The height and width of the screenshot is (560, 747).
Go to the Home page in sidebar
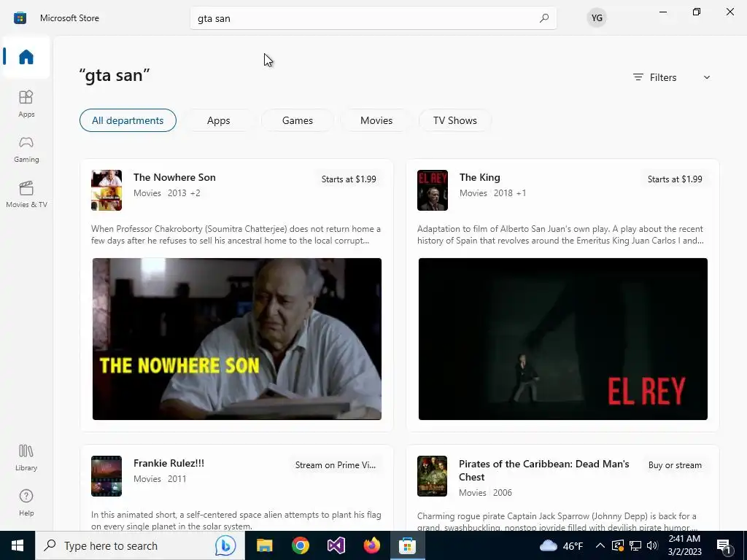coord(26,57)
